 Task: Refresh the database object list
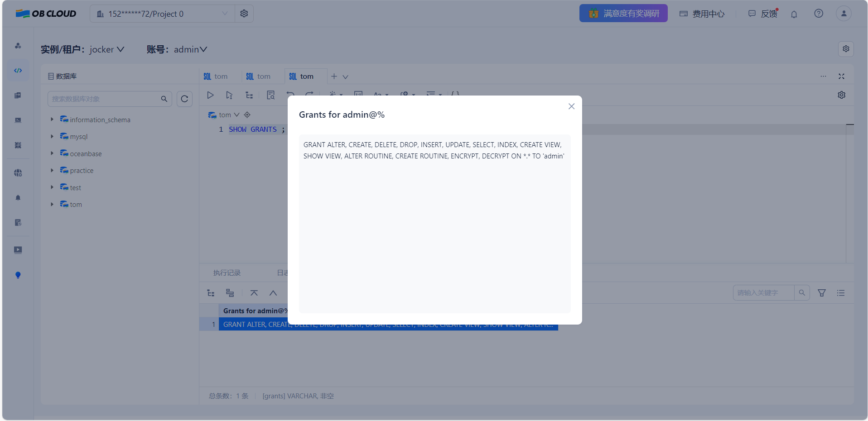coord(184,99)
